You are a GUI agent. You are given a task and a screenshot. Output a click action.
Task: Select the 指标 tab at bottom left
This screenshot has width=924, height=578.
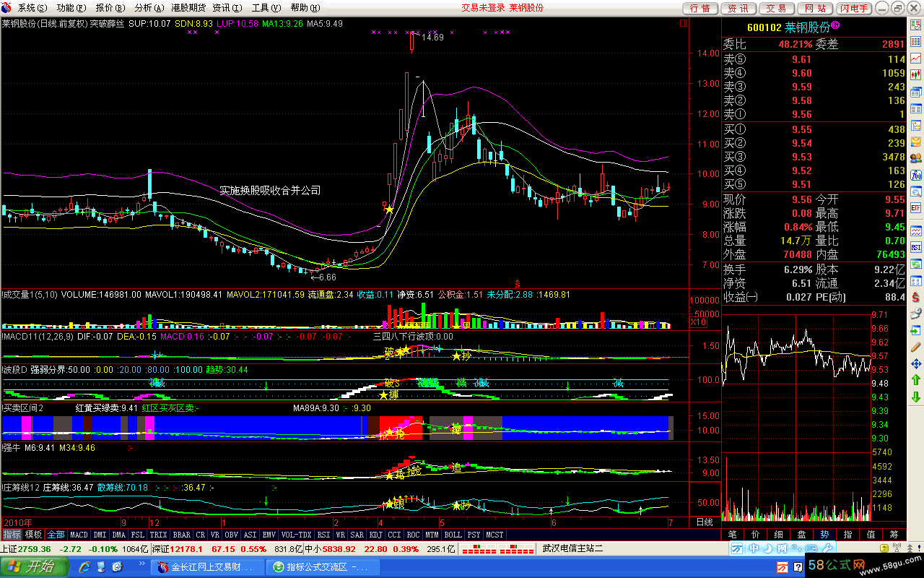12,535
